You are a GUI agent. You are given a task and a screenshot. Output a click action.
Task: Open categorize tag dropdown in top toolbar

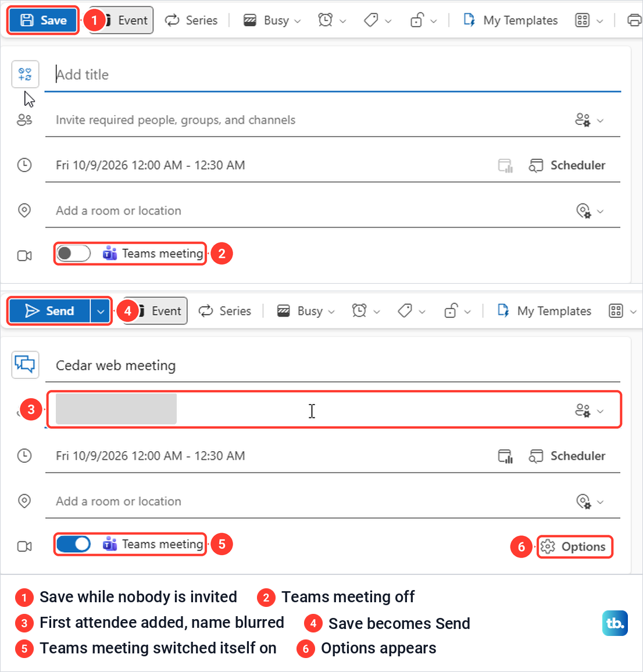[377, 20]
